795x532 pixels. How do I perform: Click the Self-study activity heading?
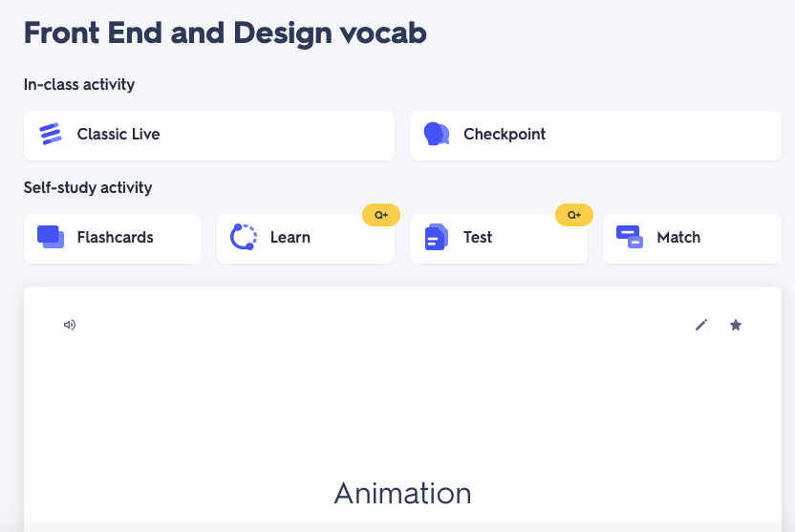pyautogui.click(x=88, y=187)
